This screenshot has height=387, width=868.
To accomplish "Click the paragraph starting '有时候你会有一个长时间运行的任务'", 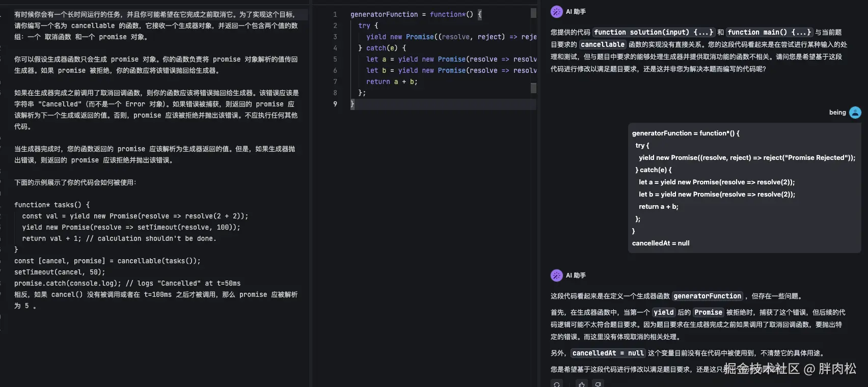I will coord(156,25).
